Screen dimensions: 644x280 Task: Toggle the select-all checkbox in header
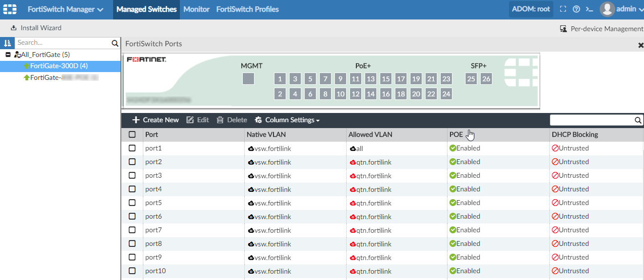[x=132, y=134]
